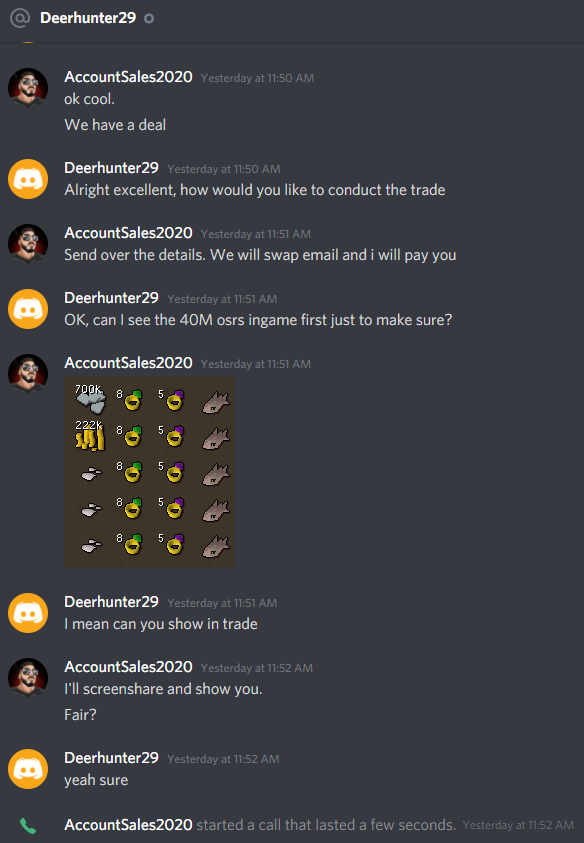Click Deerhunter29's avatar beside 'I mean can you show'
Image resolution: width=584 pixels, height=843 pixels.
tap(28, 613)
